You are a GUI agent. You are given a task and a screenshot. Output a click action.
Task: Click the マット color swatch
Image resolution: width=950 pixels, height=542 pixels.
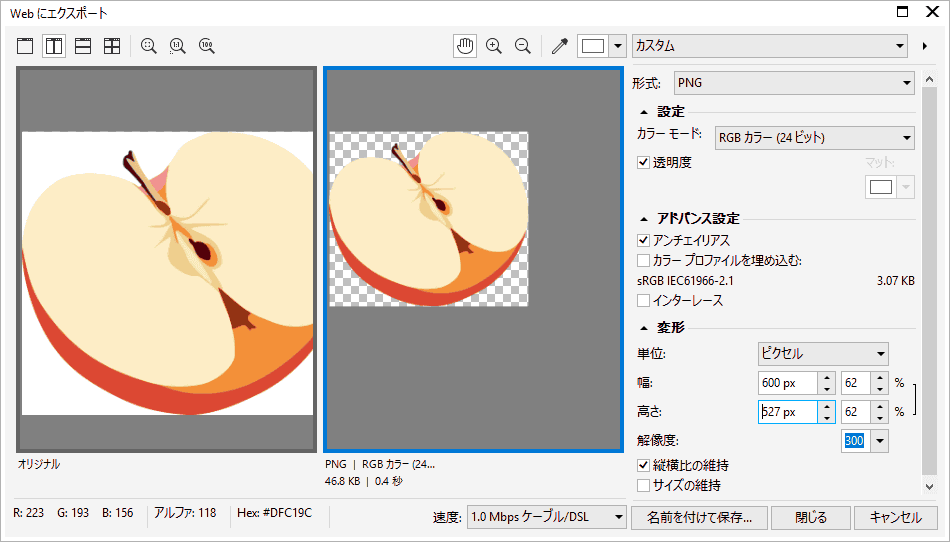tap(881, 187)
